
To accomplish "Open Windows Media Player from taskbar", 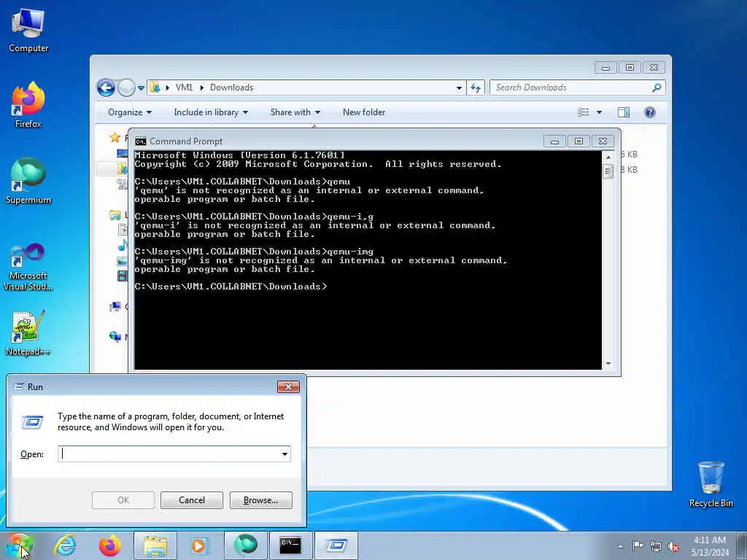I will [x=198, y=545].
